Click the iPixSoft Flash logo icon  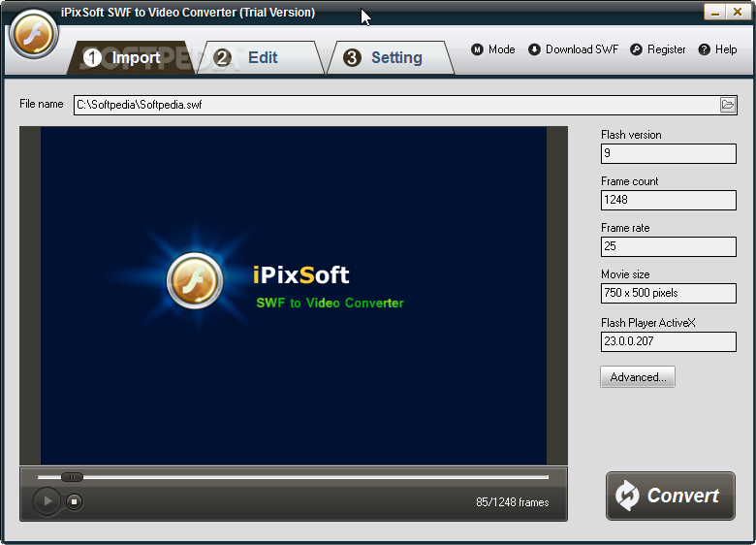pyautogui.click(x=33, y=34)
